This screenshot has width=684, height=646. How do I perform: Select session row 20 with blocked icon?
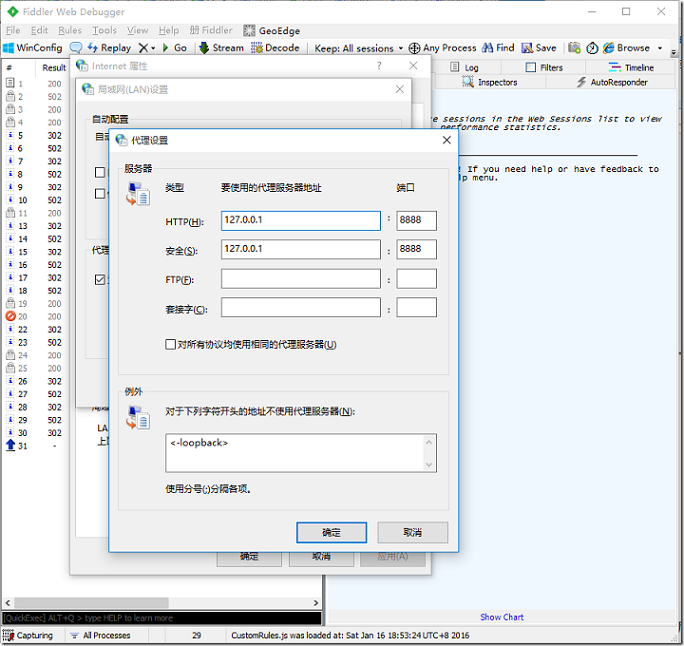35,316
